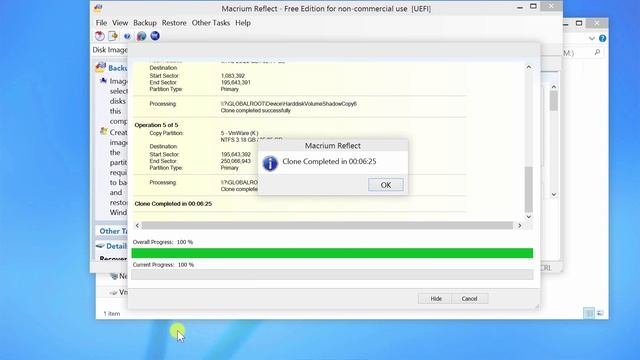The image size is (640, 360).
Task: Click the details view icon in Explorer
Action: click(x=589, y=313)
